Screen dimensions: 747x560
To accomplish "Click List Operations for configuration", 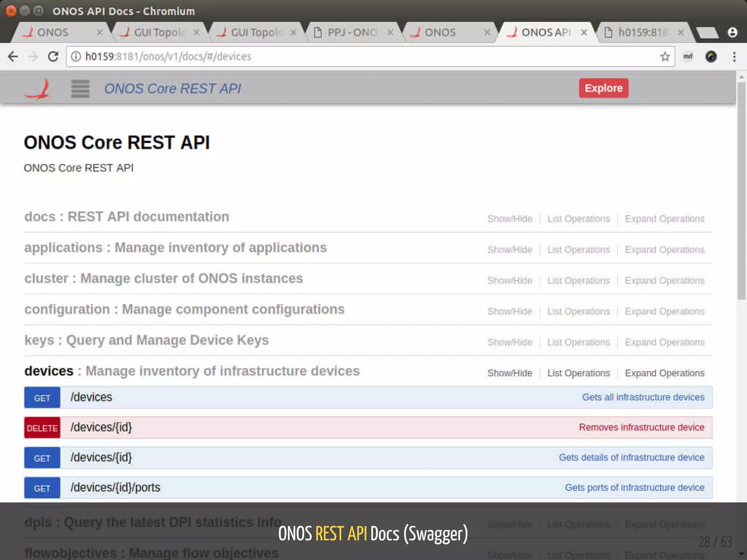I will [578, 311].
